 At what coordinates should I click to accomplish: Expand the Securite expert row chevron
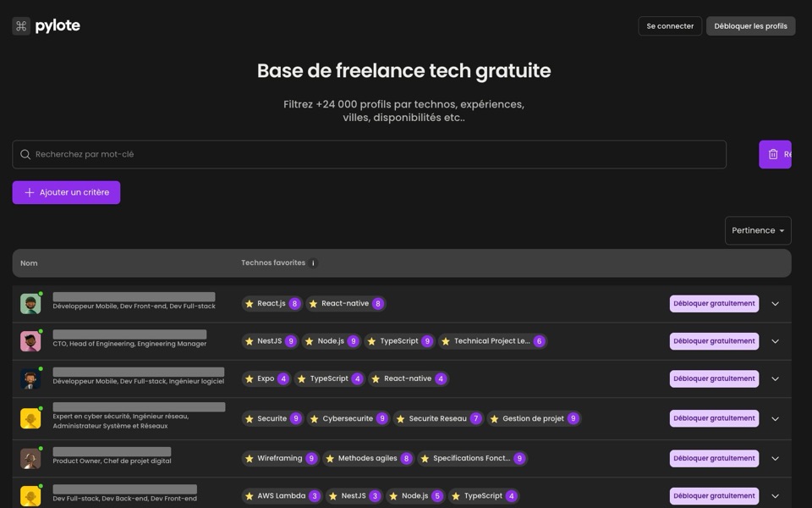tap(776, 418)
